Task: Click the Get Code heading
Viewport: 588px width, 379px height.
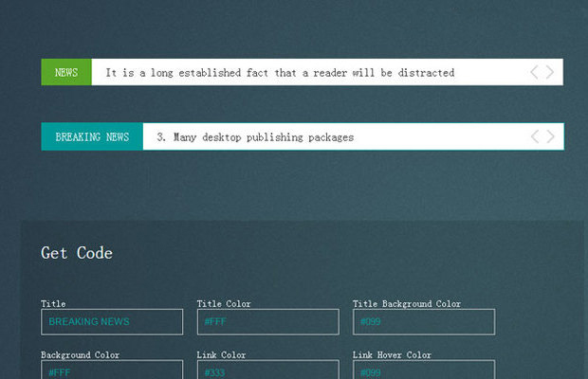Action: click(77, 253)
